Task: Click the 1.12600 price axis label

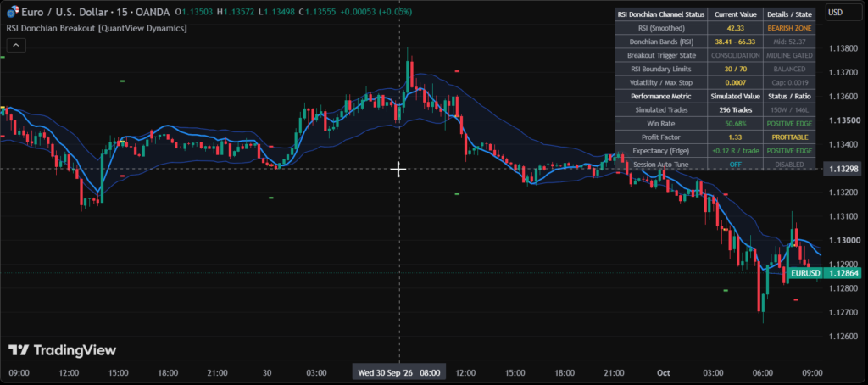Action: [844, 336]
